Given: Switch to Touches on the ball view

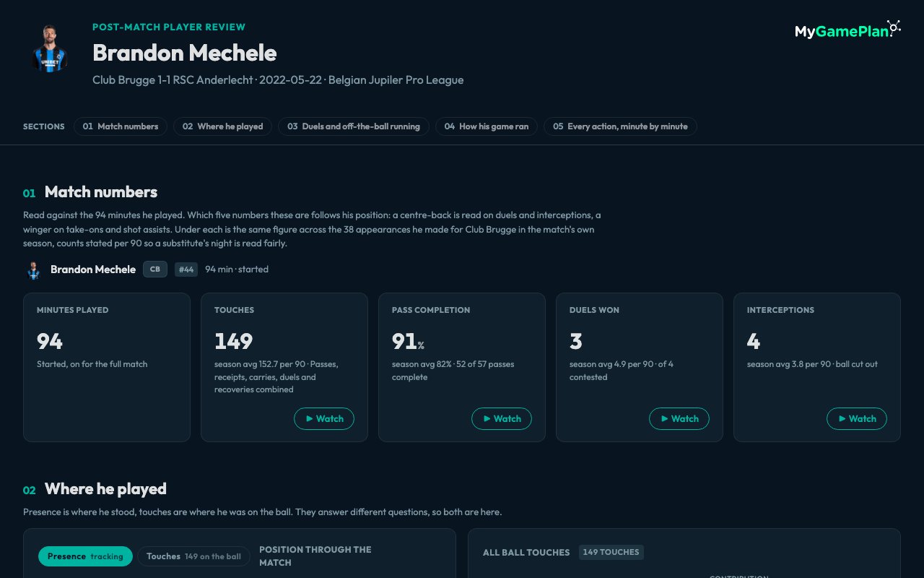Looking at the screenshot, I should point(193,556).
